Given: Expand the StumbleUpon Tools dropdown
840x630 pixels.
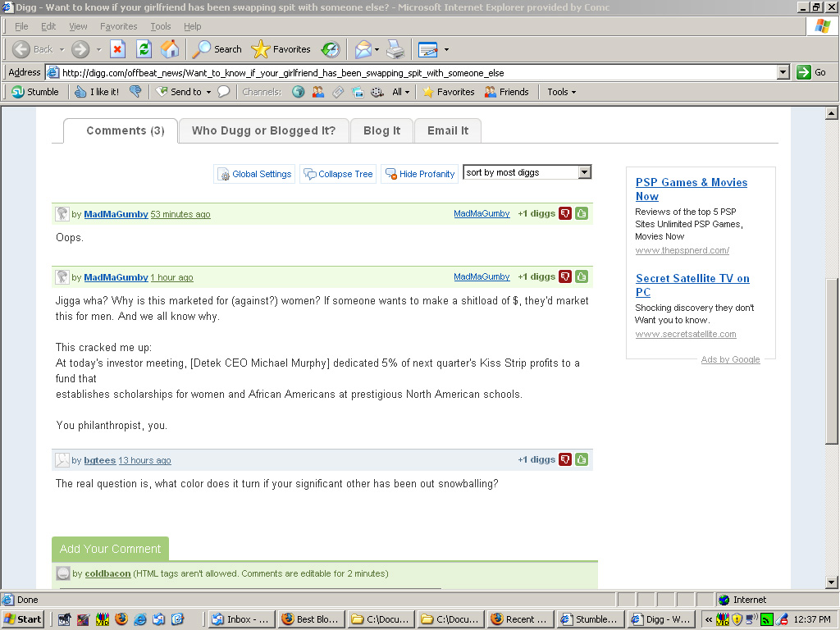Looking at the screenshot, I should tap(561, 92).
